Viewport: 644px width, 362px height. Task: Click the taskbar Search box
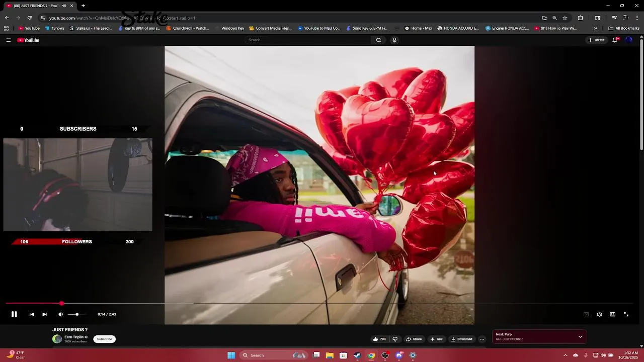[x=274, y=355]
